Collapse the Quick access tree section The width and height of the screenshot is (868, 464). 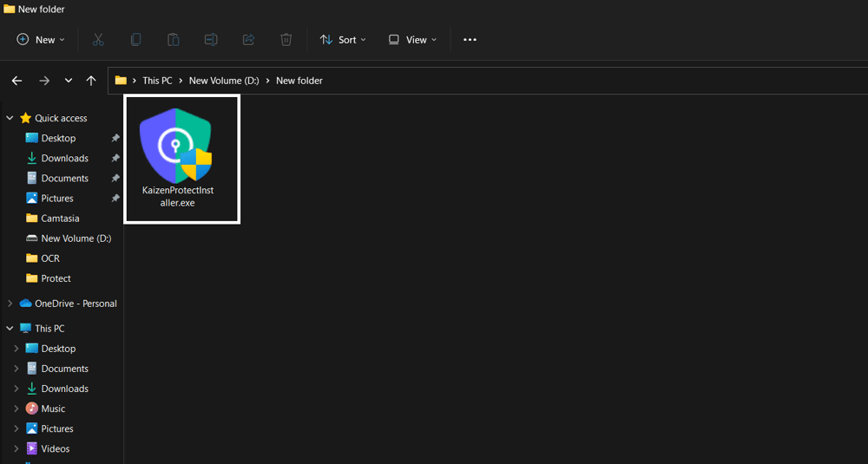point(10,118)
